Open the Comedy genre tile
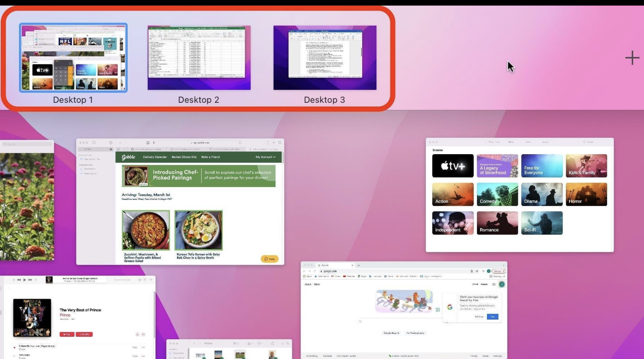The image size is (644, 359). pyautogui.click(x=497, y=194)
